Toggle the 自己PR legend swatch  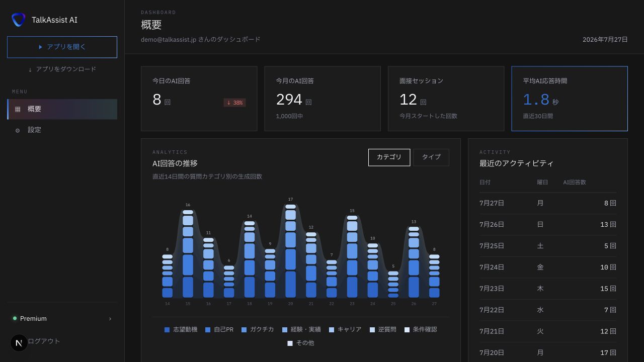[208, 330]
